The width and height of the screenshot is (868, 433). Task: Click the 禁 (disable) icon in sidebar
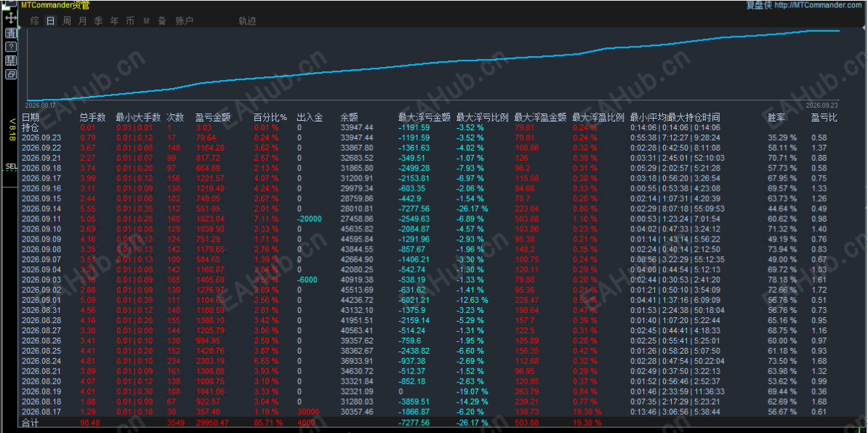(10, 60)
